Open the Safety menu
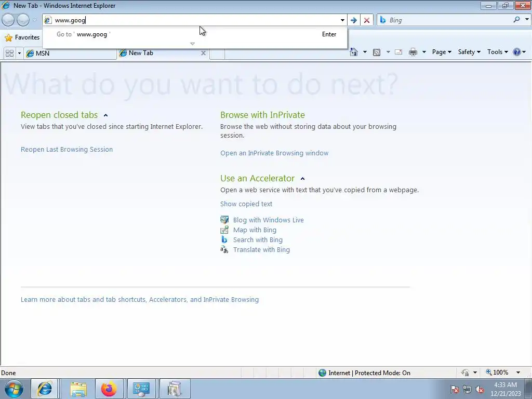Image resolution: width=532 pixels, height=399 pixels. pyautogui.click(x=469, y=52)
